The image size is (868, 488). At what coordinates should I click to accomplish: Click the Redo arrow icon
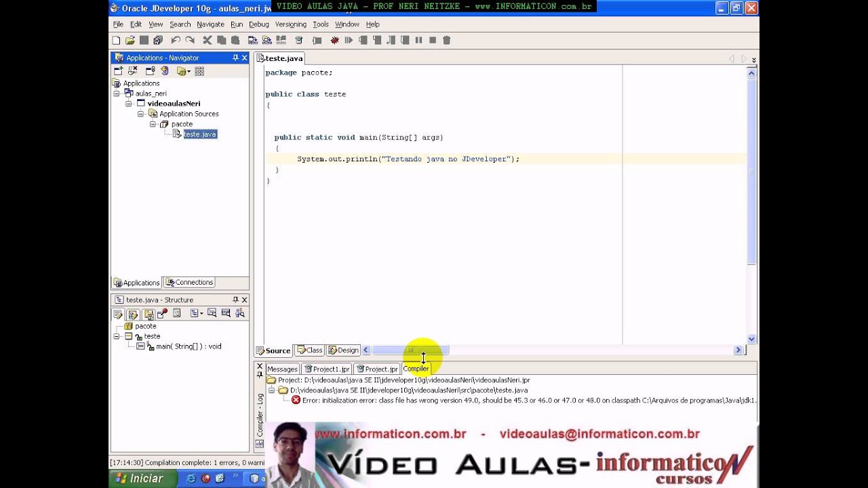[190, 41]
